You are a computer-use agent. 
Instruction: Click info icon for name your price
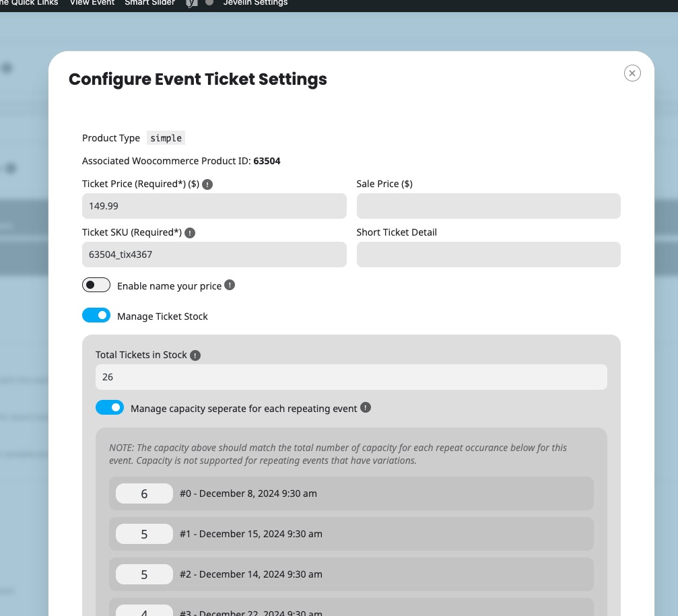pyautogui.click(x=230, y=285)
